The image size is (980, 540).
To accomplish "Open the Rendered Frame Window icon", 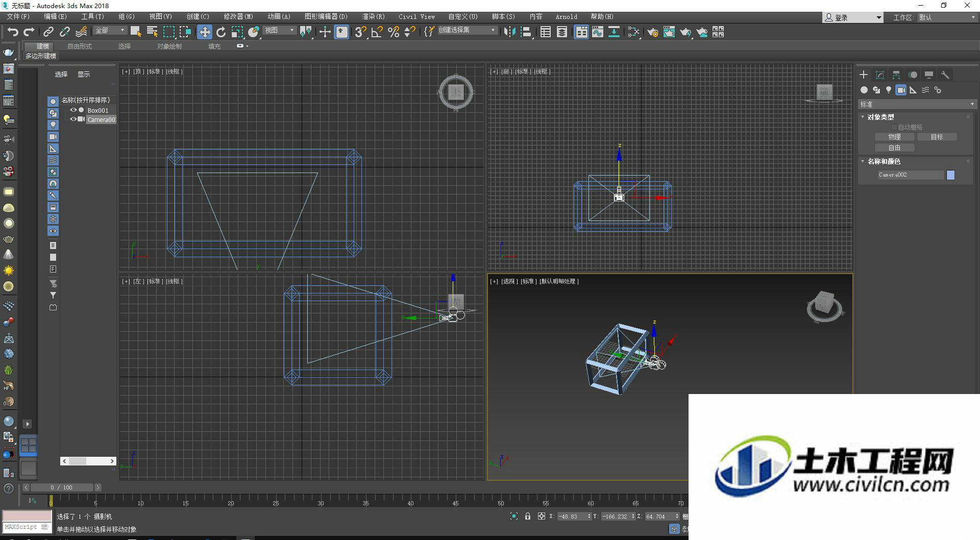I will click(669, 32).
